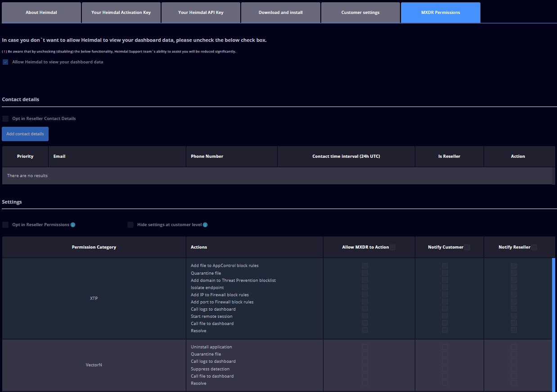Enable Notify Reseller for VectorN Suppress detection
557x392 pixels.
click(514, 369)
